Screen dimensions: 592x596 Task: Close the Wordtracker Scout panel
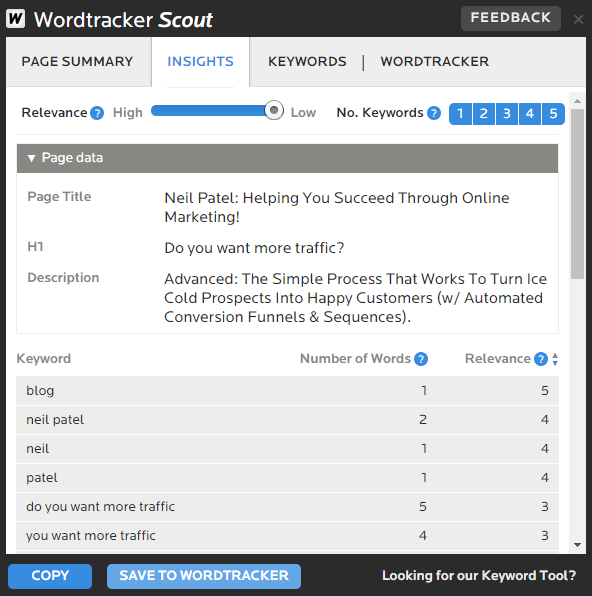point(578,19)
